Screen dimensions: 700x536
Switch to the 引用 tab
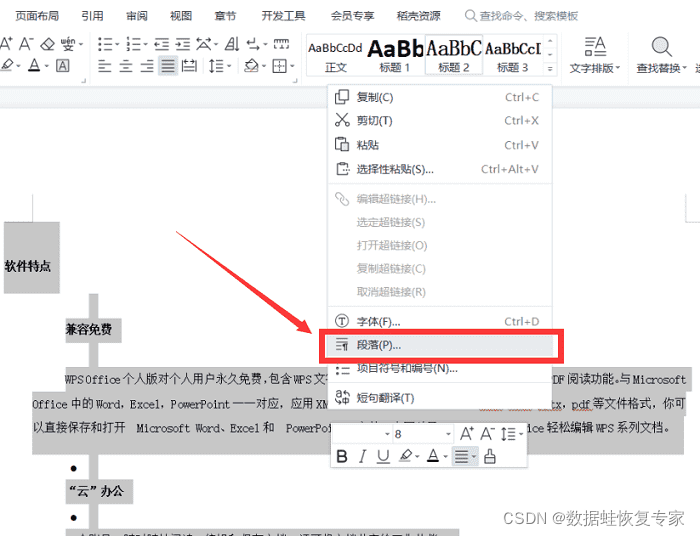click(92, 16)
